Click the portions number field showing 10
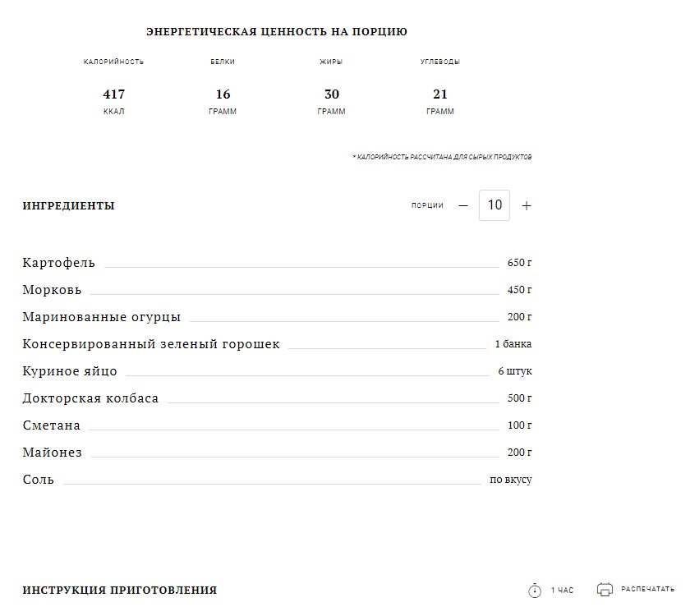 [x=494, y=205]
